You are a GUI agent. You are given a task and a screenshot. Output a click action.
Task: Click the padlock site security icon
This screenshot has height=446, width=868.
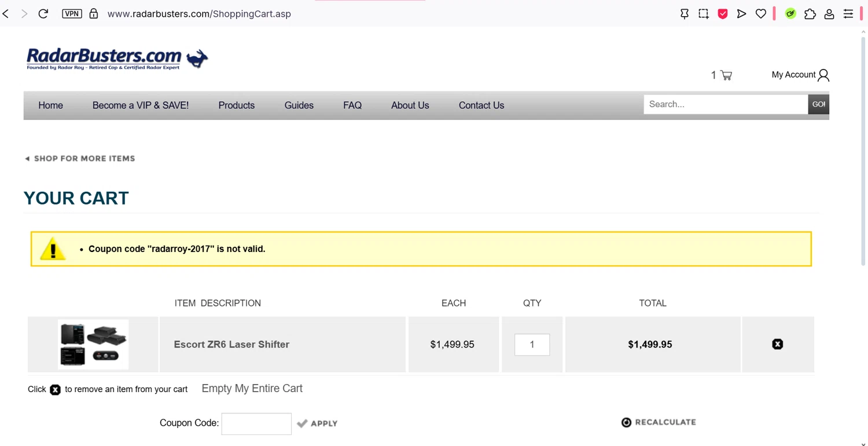click(x=94, y=14)
